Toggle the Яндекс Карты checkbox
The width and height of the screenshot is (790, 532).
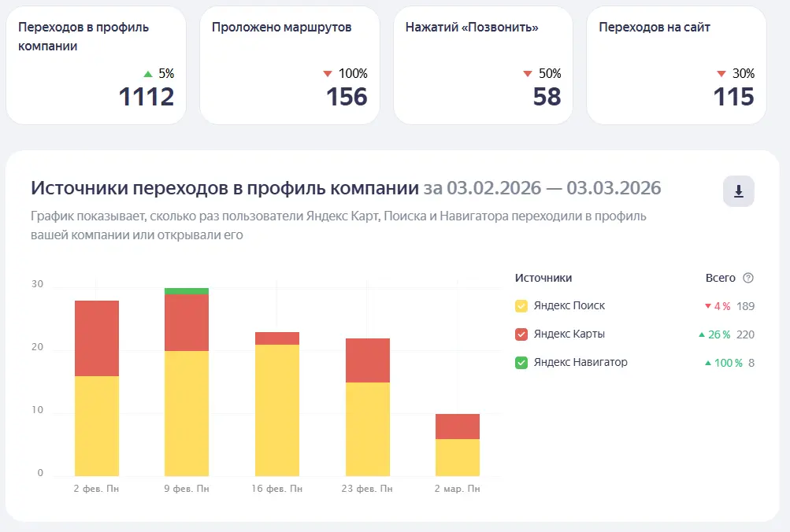point(521,334)
